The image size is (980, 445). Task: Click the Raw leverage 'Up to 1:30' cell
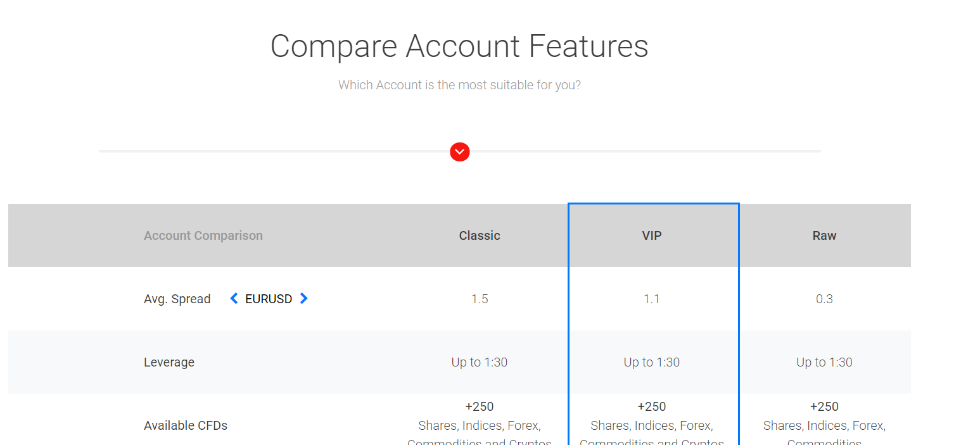coord(824,362)
